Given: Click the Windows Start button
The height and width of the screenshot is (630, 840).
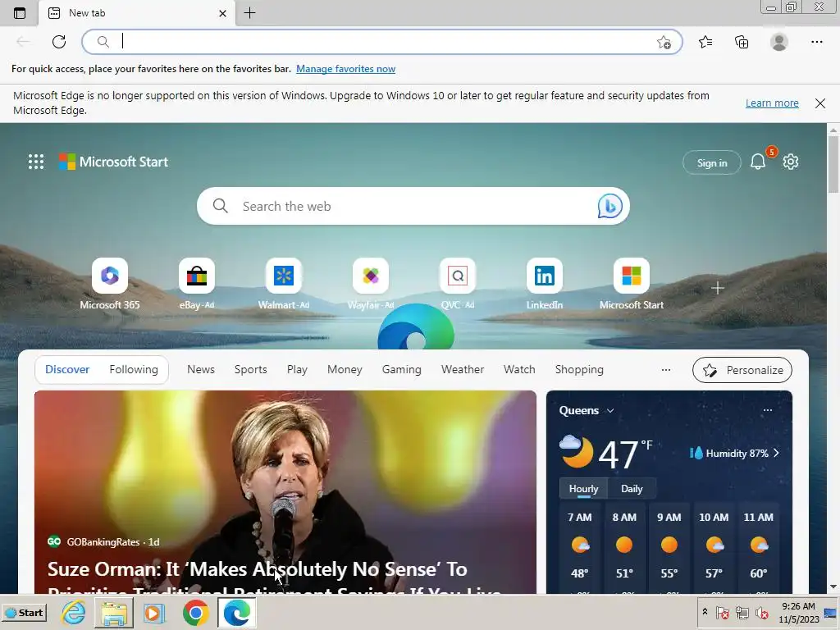Looking at the screenshot, I should [24, 613].
